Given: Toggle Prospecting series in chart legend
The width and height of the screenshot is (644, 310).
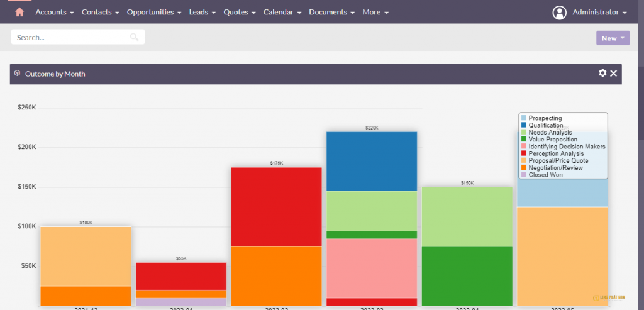Looking at the screenshot, I should point(545,118).
